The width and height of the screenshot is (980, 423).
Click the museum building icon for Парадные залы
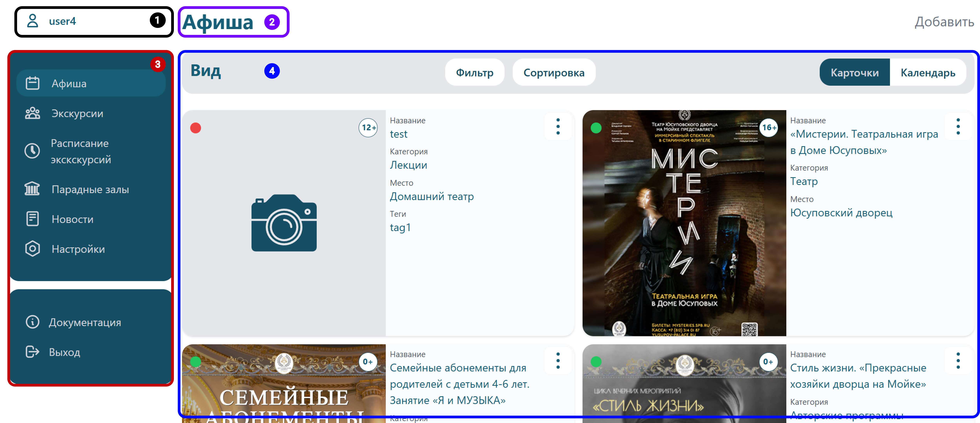(32, 189)
